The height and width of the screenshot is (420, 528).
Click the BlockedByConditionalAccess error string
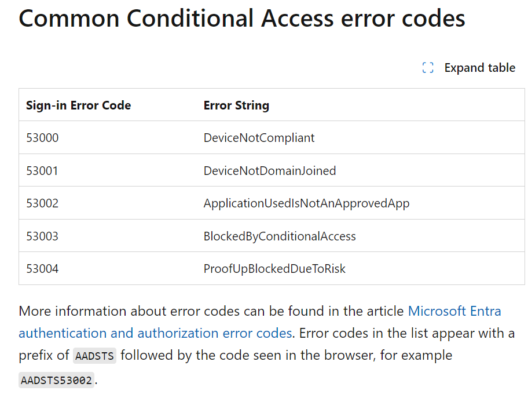(280, 236)
